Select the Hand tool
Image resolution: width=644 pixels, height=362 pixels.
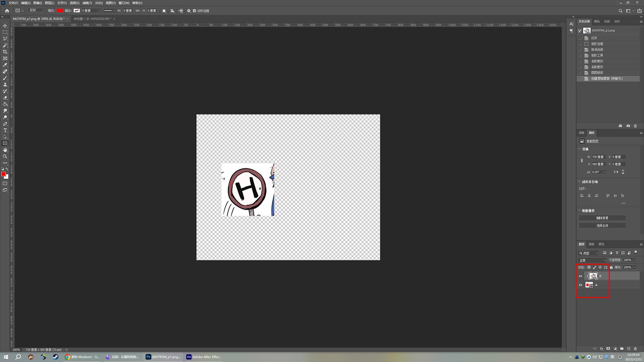click(x=5, y=150)
